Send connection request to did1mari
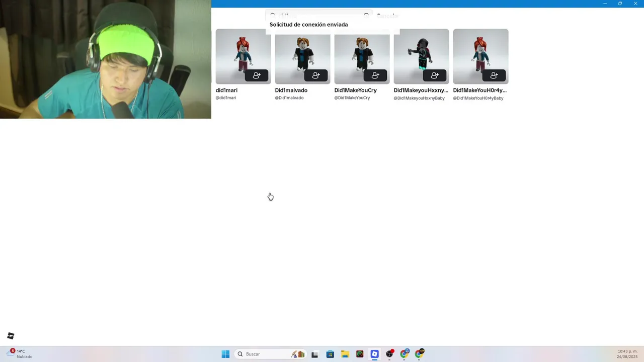The image size is (644, 362). coord(257,75)
